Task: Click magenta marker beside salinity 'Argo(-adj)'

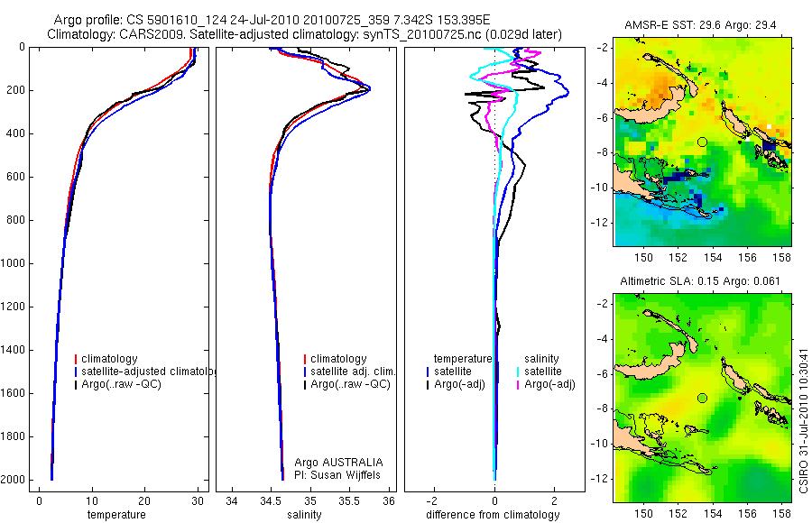Action: 518,385
